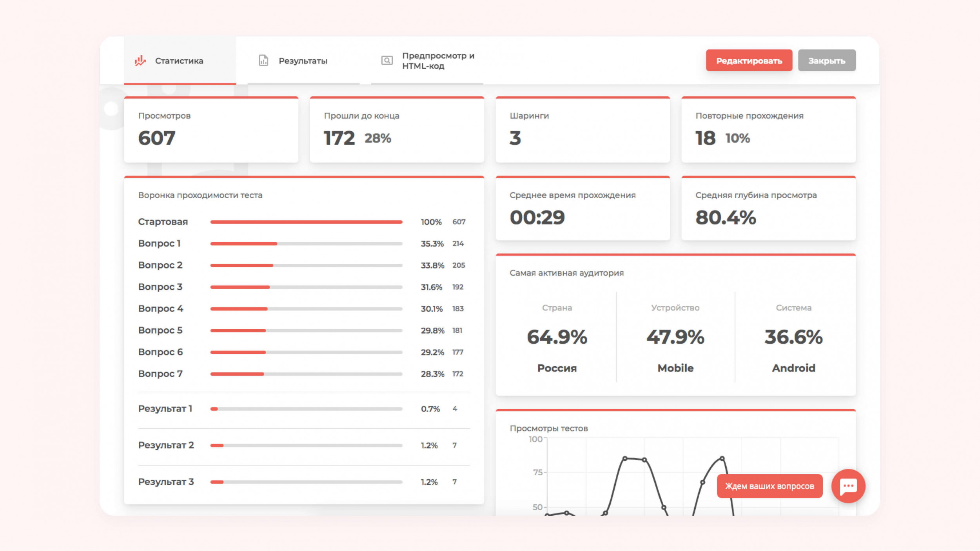
Task: Open Предпросмотр и HTML-код tab
Action: pos(438,61)
